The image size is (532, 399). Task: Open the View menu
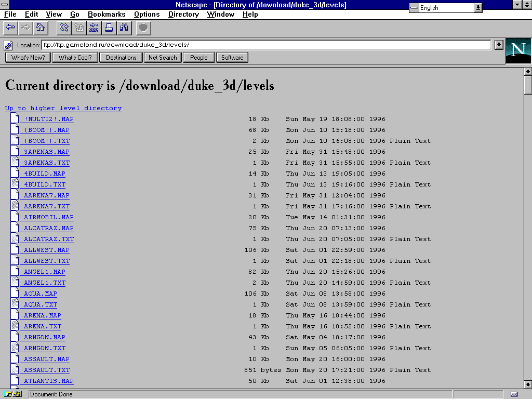(54, 14)
